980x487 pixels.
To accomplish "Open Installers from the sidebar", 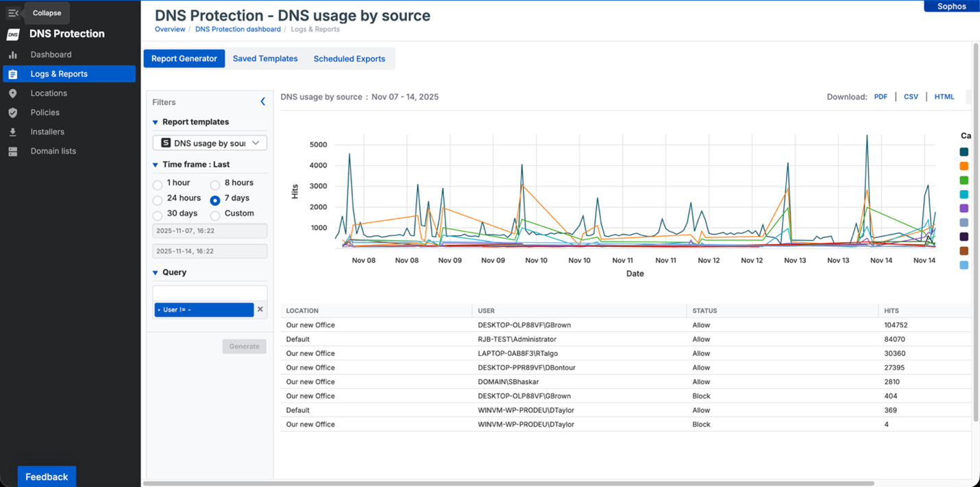I will (x=13, y=131).
